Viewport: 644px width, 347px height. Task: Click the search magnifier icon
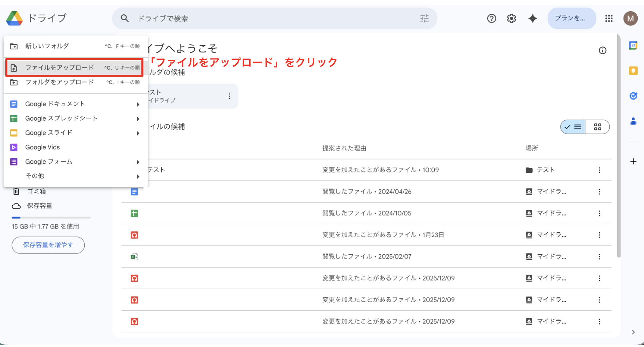[x=125, y=18]
